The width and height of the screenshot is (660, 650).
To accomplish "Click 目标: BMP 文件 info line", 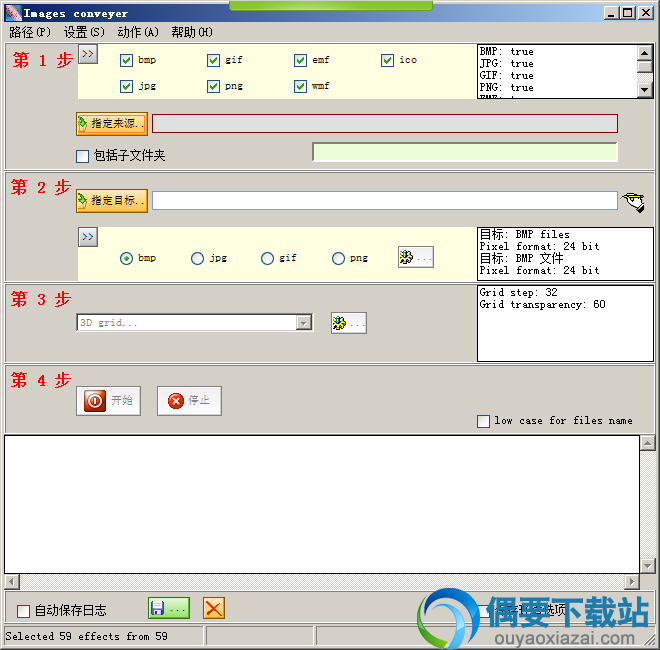I will tap(521, 258).
